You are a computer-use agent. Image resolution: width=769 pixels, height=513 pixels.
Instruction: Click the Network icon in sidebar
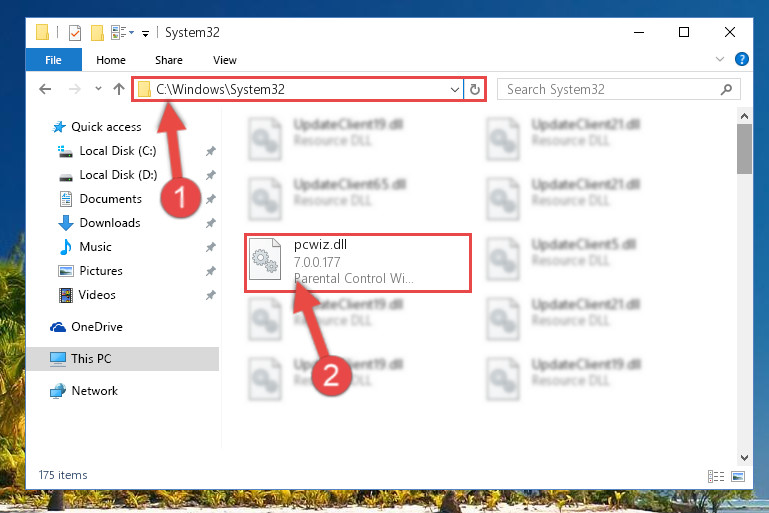point(58,391)
